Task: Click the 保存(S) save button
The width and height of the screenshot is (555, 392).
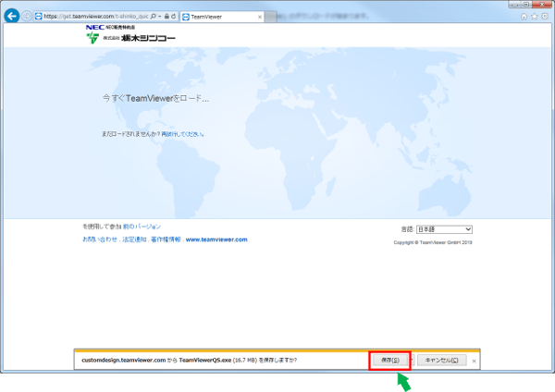Action: click(x=390, y=361)
